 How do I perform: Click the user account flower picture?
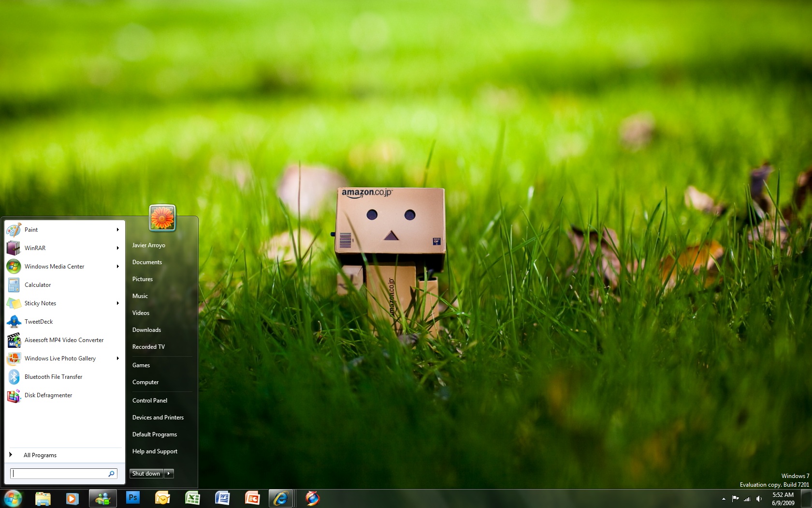coord(162,217)
